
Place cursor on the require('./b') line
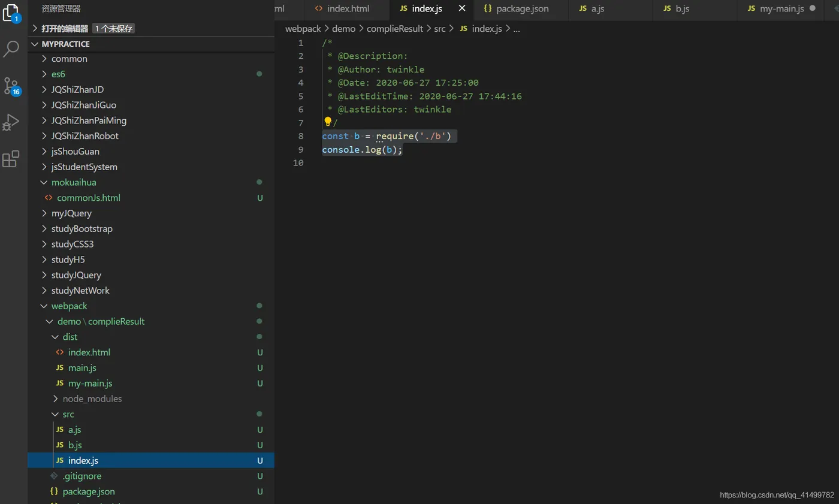pos(387,136)
